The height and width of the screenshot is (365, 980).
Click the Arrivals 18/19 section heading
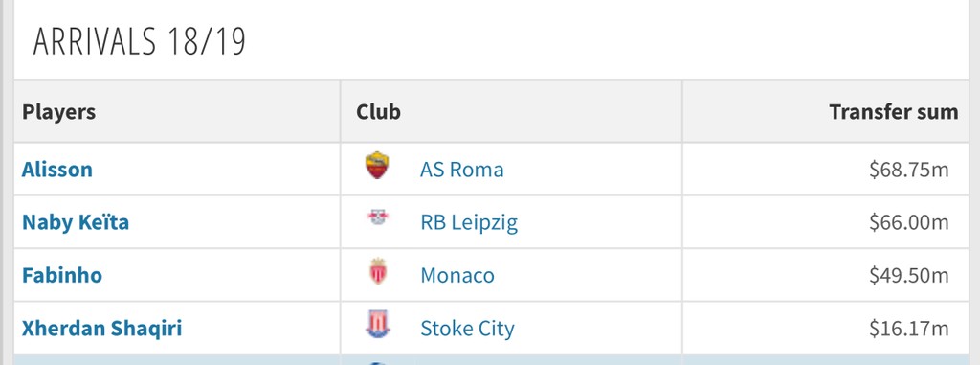click(x=140, y=41)
